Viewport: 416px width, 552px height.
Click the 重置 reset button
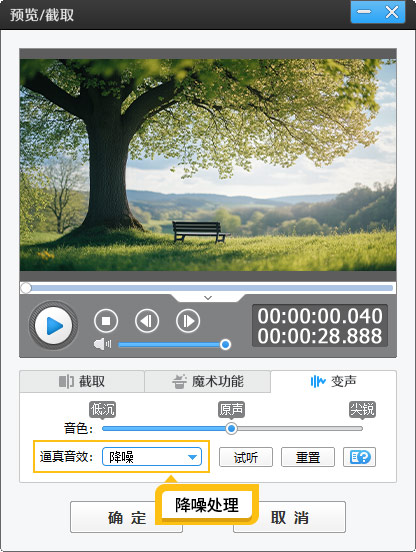coord(308,457)
